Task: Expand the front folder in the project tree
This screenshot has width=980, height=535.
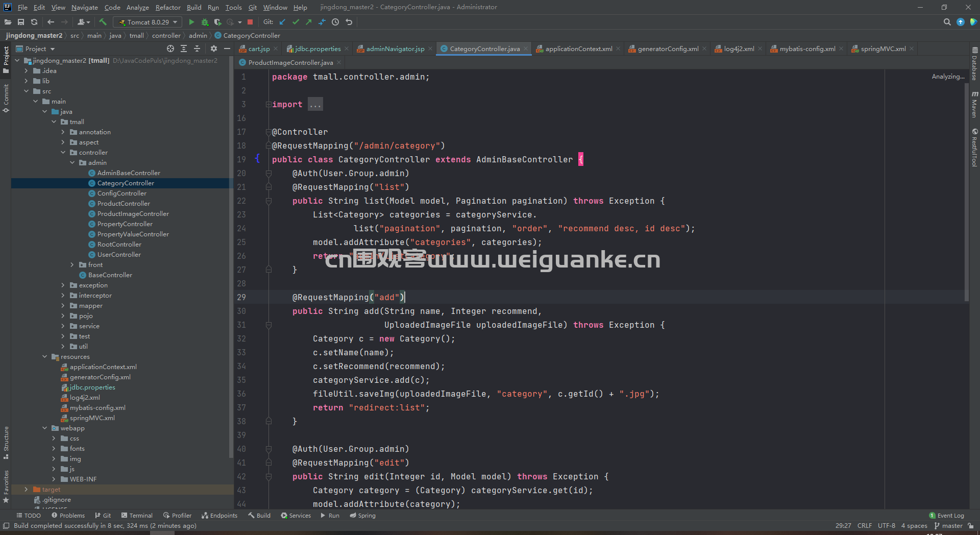Action: (72, 265)
